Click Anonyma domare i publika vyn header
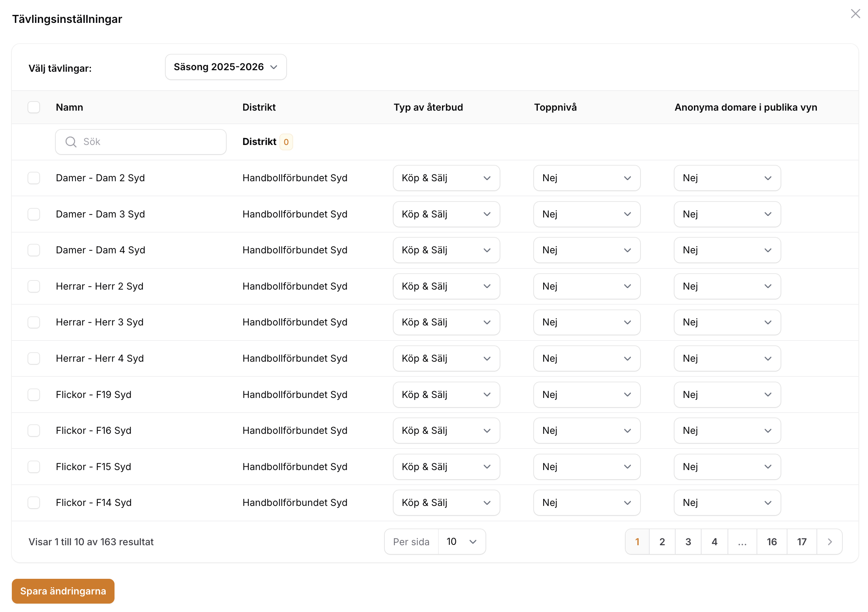868x612 pixels. (746, 107)
